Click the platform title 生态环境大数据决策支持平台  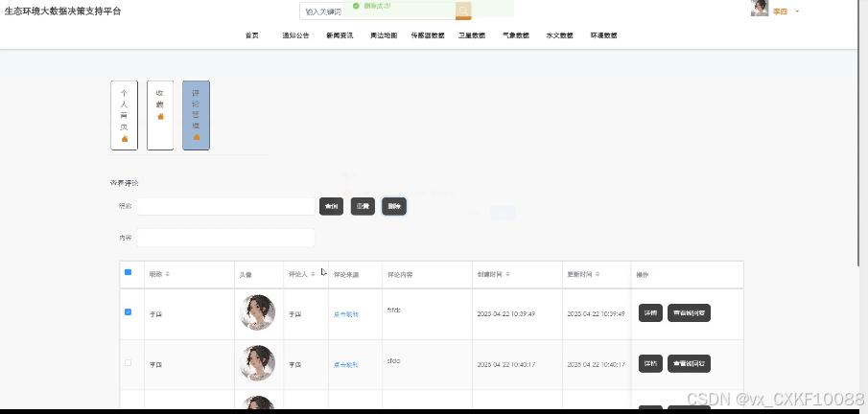tap(62, 11)
